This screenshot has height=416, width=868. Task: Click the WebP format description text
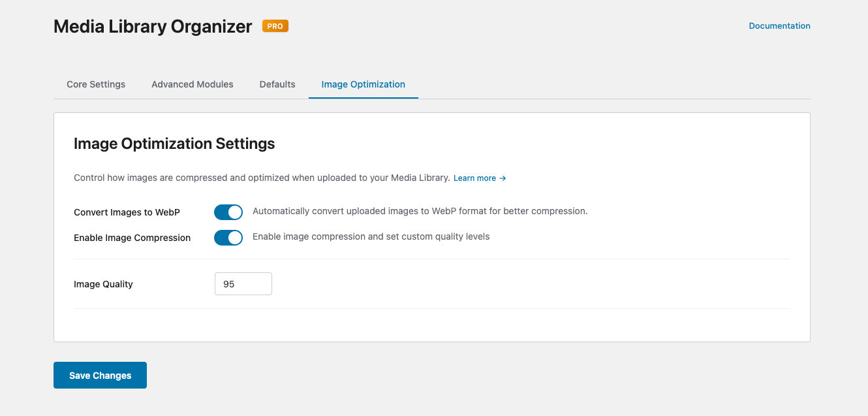pos(420,211)
